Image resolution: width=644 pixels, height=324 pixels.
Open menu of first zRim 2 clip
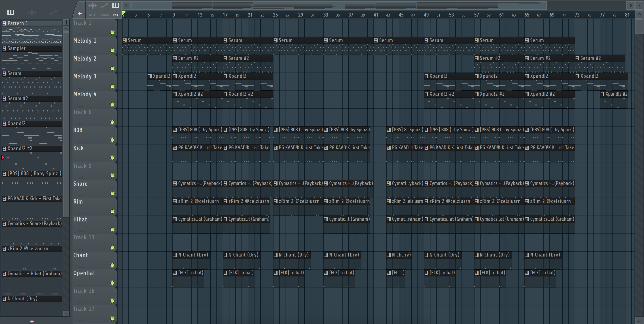175,201
